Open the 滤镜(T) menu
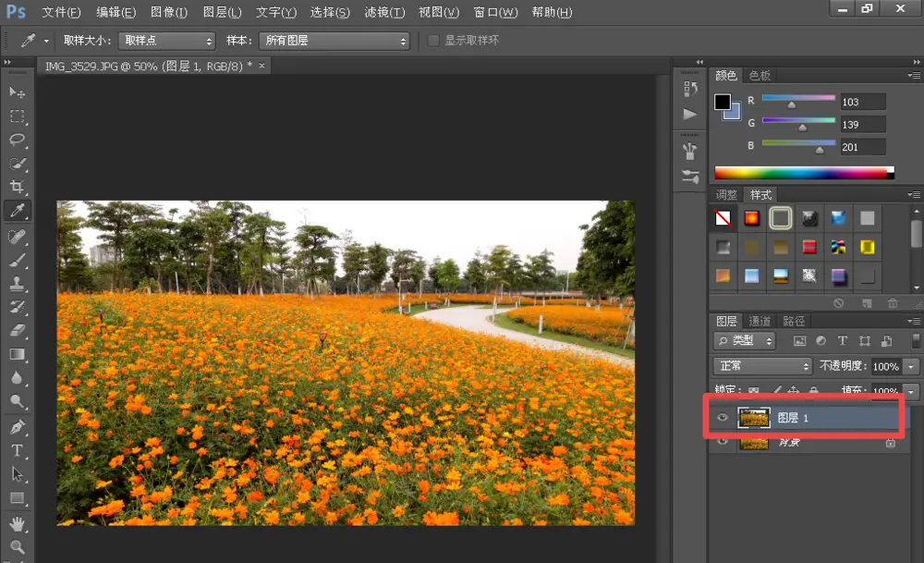 click(384, 12)
